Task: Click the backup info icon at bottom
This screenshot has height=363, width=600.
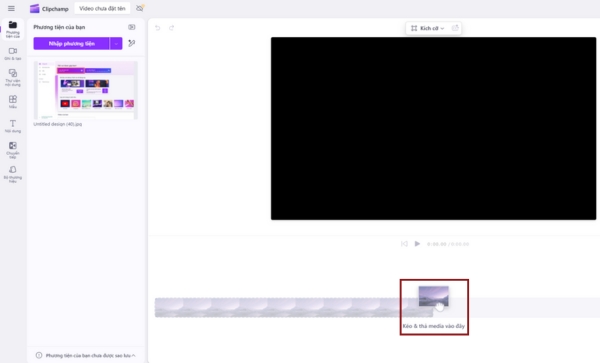Action: coord(39,355)
